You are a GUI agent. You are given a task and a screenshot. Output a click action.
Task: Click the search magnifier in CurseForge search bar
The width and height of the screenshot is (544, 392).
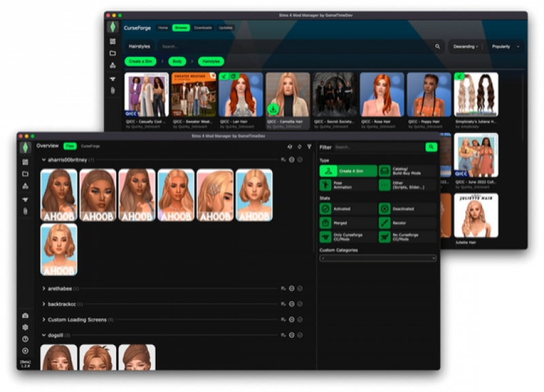(x=437, y=46)
